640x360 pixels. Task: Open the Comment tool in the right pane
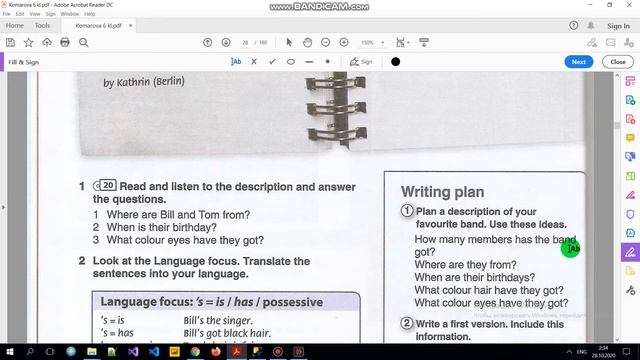coord(630,138)
